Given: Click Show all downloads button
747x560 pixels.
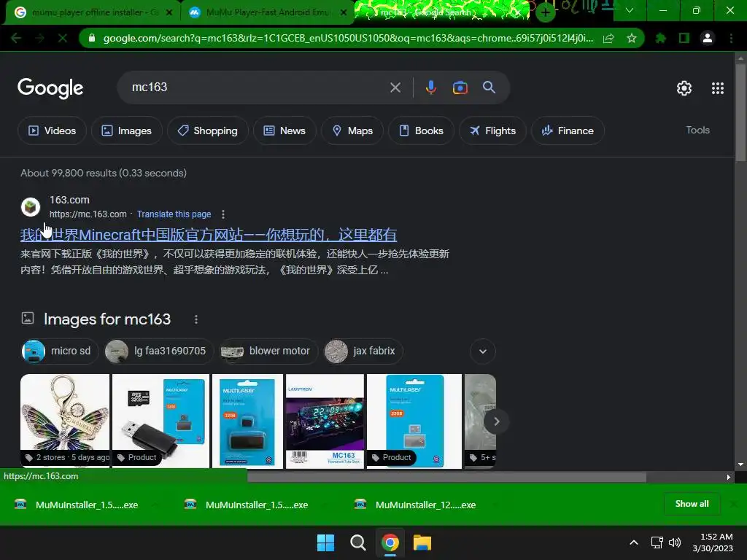Looking at the screenshot, I should [692, 504].
